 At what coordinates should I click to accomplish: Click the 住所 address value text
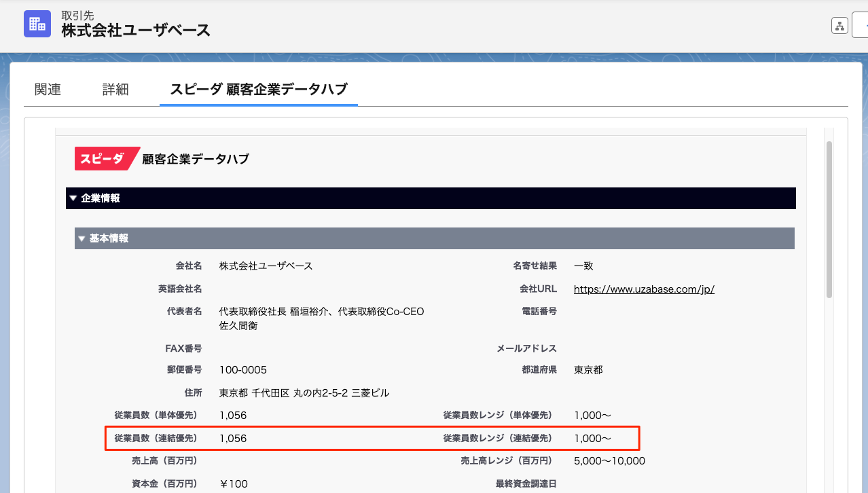click(x=304, y=392)
